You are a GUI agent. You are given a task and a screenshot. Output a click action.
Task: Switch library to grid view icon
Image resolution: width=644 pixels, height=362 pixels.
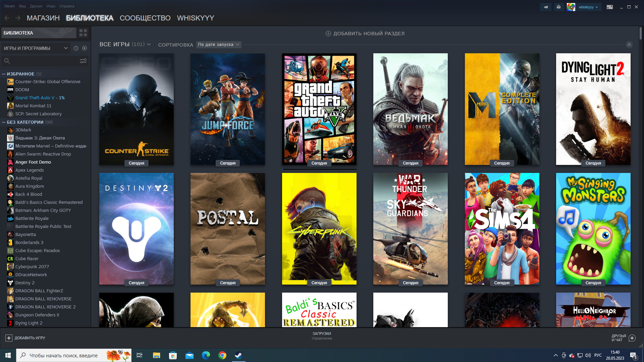pyautogui.click(x=83, y=33)
